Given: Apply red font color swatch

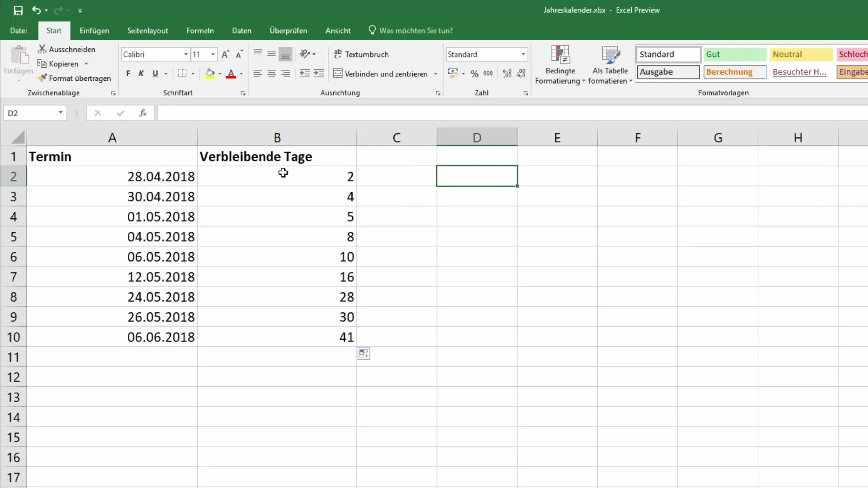Looking at the screenshot, I should pos(231,74).
